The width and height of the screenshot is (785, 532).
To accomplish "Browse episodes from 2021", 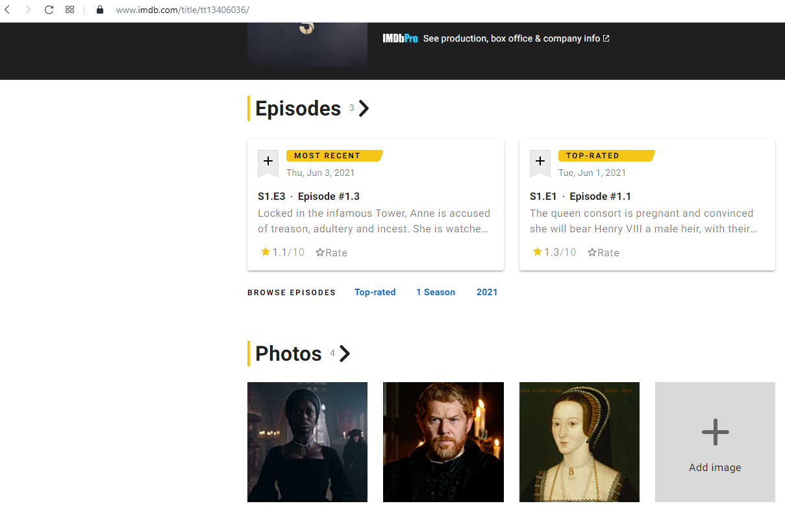I will click(x=487, y=292).
